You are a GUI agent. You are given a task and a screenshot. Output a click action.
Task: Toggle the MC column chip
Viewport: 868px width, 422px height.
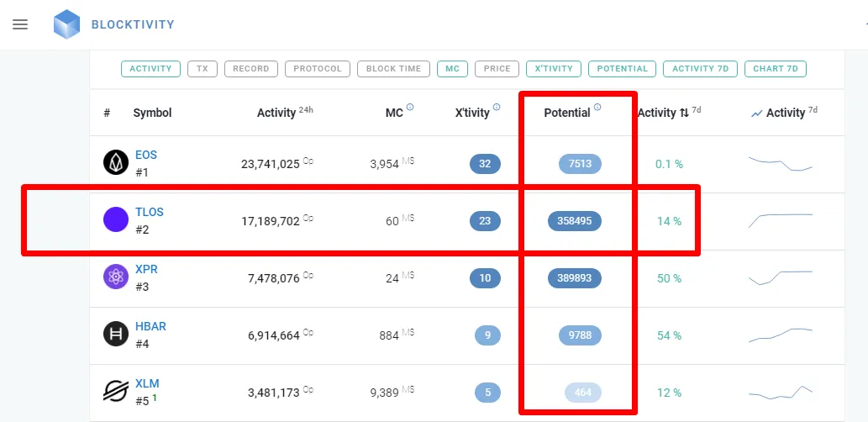click(x=452, y=69)
